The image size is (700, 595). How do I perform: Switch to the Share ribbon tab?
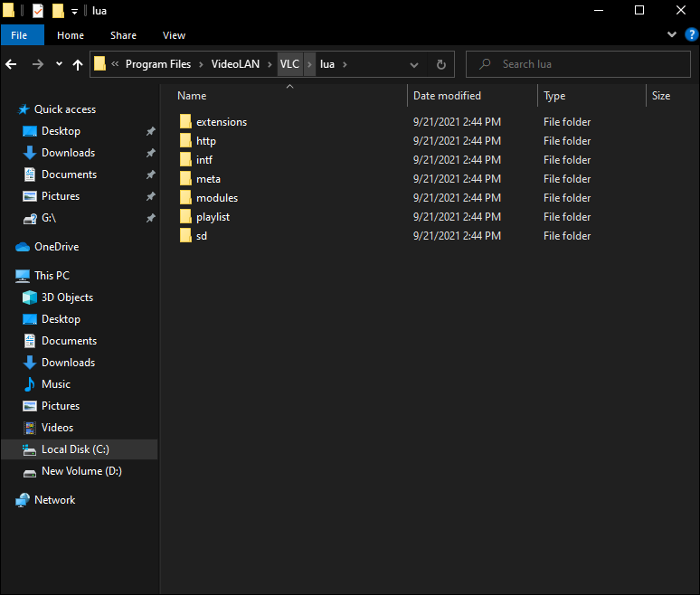pos(123,35)
